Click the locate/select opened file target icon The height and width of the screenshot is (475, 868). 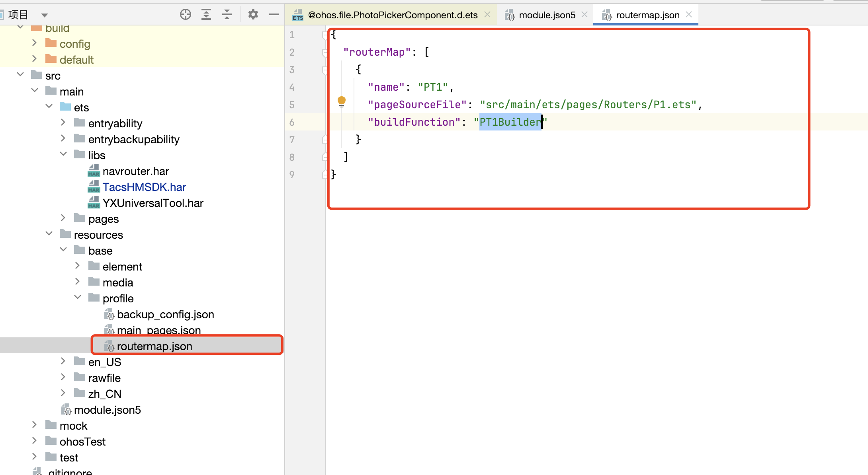click(x=186, y=15)
